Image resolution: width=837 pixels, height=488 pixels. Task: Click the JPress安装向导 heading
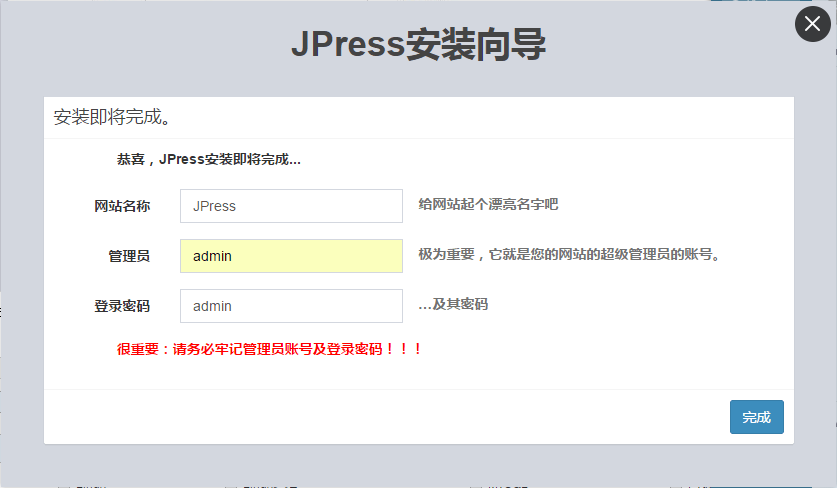click(418, 45)
